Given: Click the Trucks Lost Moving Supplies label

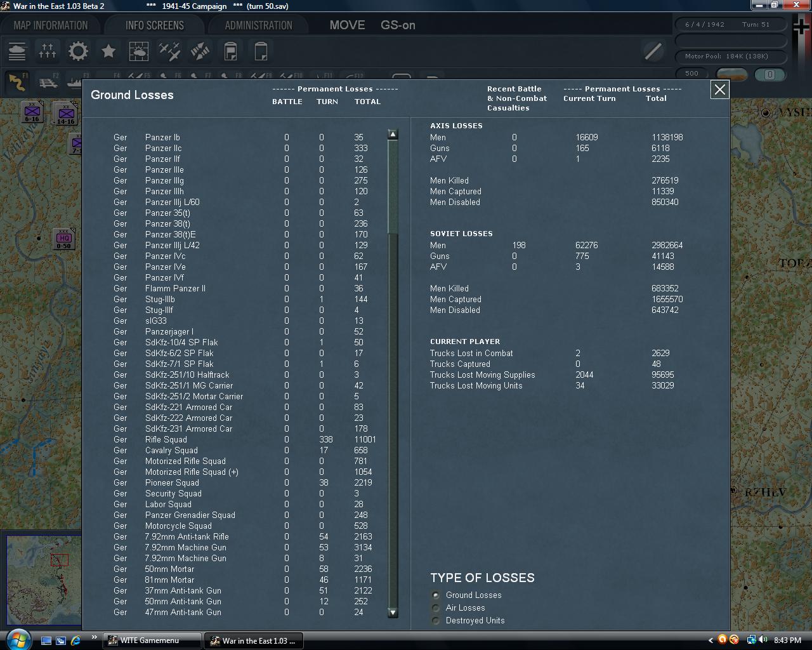Looking at the screenshot, I should coord(483,375).
